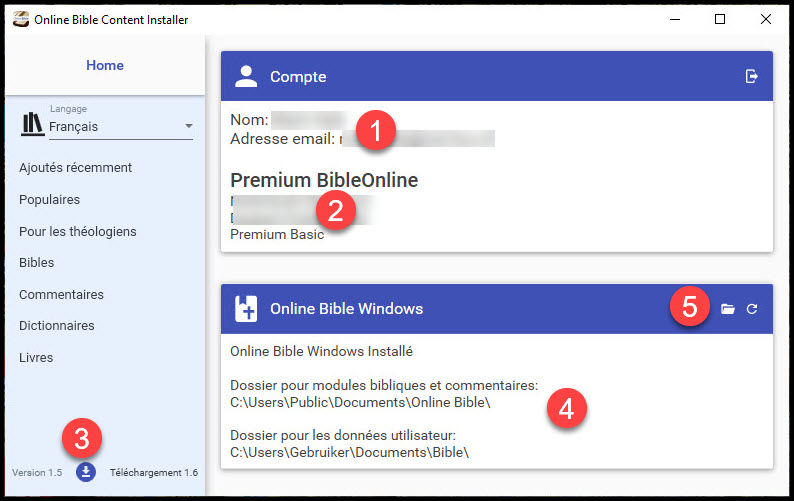Click the Premium BibleOnline heading
The image size is (794, 501).
pyautogui.click(x=324, y=180)
